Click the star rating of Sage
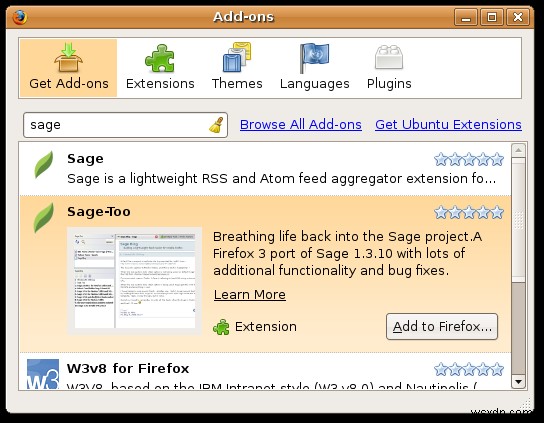Viewport: 544px width, 423px height. [469, 159]
